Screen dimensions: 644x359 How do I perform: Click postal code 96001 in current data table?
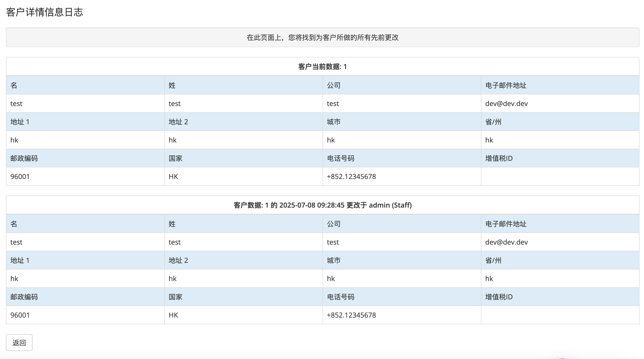click(20, 177)
